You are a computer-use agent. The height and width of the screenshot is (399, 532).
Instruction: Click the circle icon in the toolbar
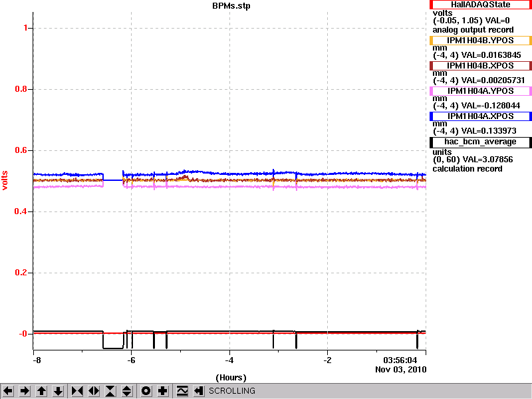(x=146, y=391)
